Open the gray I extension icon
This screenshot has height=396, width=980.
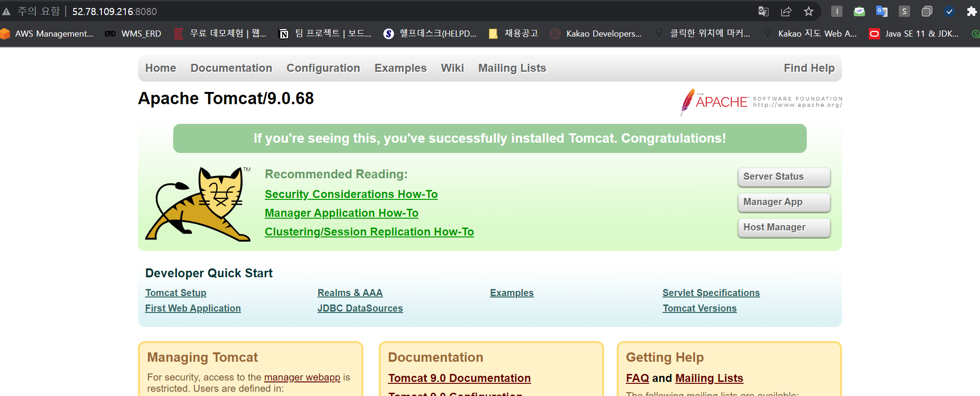[837, 11]
